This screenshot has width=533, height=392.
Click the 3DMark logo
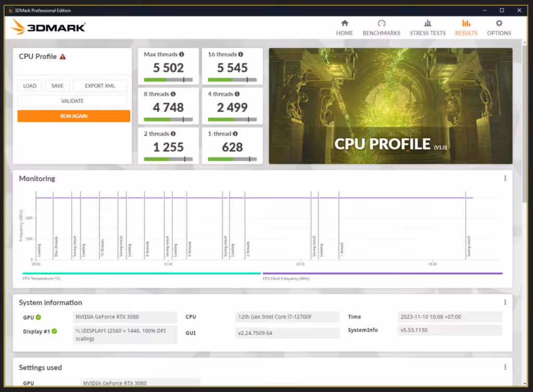[48, 27]
